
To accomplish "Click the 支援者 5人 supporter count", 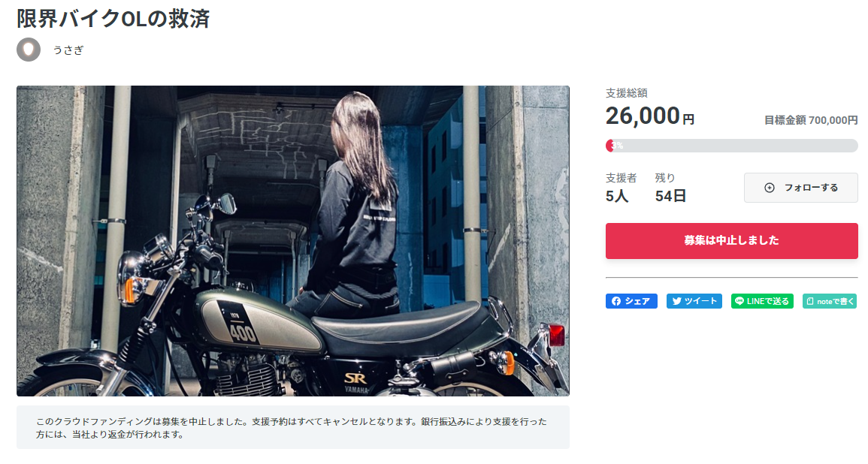I will point(621,188).
